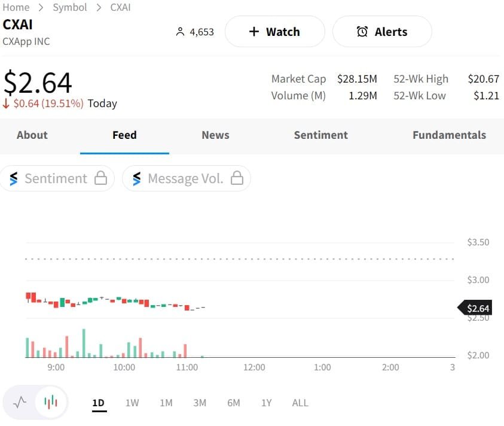Add CXAI with the Watch button

(x=274, y=32)
